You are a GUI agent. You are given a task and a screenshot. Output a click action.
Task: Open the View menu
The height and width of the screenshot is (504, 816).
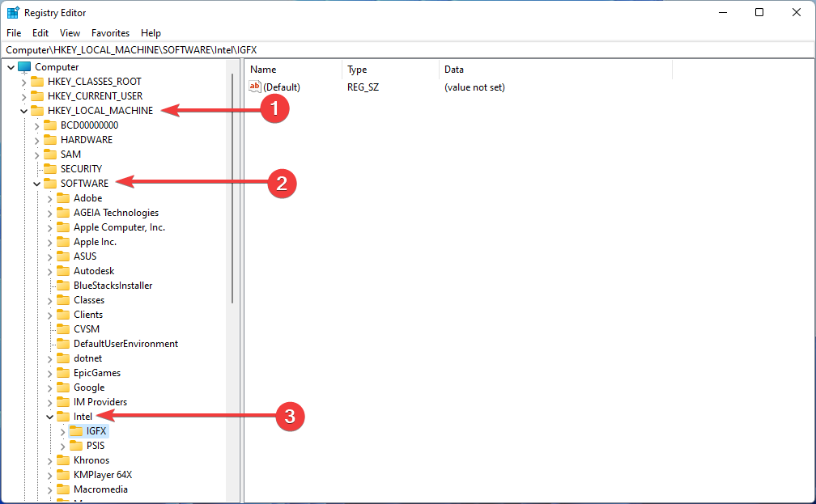(x=70, y=32)
